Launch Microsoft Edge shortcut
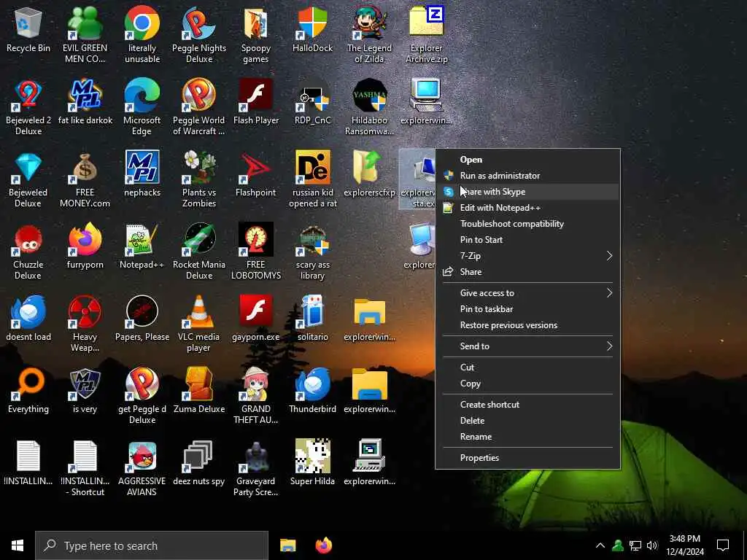The image size is (747, 560). pyautogui.click(x=142, y=107)
